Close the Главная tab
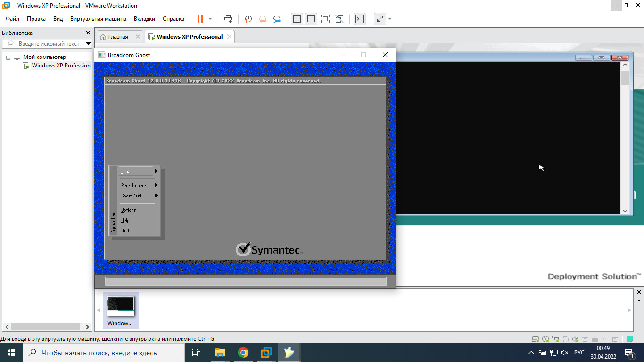644x362 pixels. (138, 37)
